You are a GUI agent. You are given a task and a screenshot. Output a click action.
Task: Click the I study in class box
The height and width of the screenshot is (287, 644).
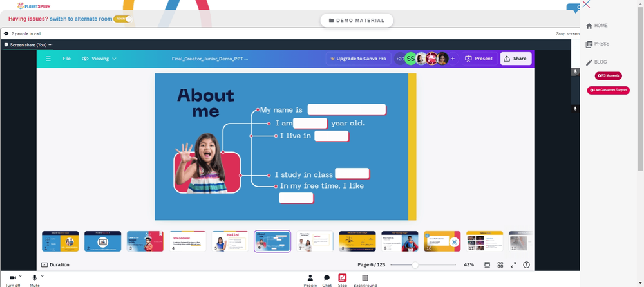coord(352,174)
